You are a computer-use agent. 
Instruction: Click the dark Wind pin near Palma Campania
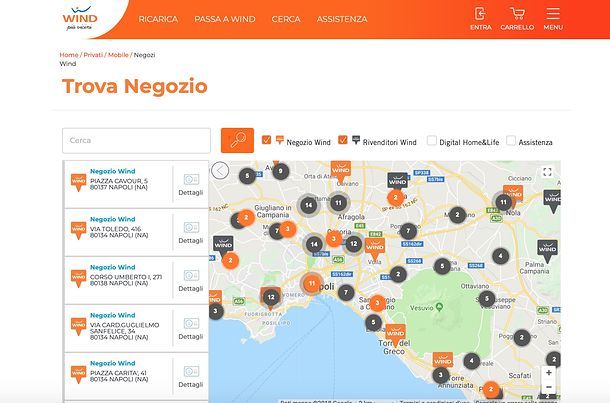click(x=547, y=251)
